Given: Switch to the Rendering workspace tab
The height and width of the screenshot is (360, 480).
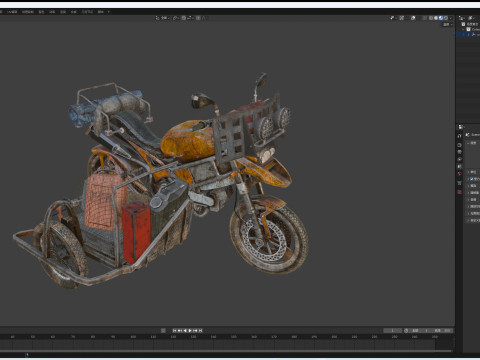Looking at the screenshot, I should coord(63,12).
